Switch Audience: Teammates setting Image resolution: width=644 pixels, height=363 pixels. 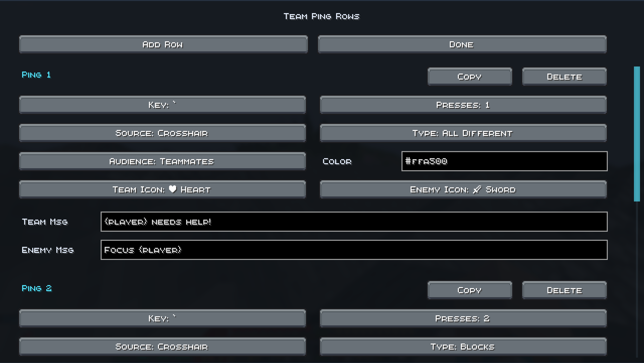162,161
